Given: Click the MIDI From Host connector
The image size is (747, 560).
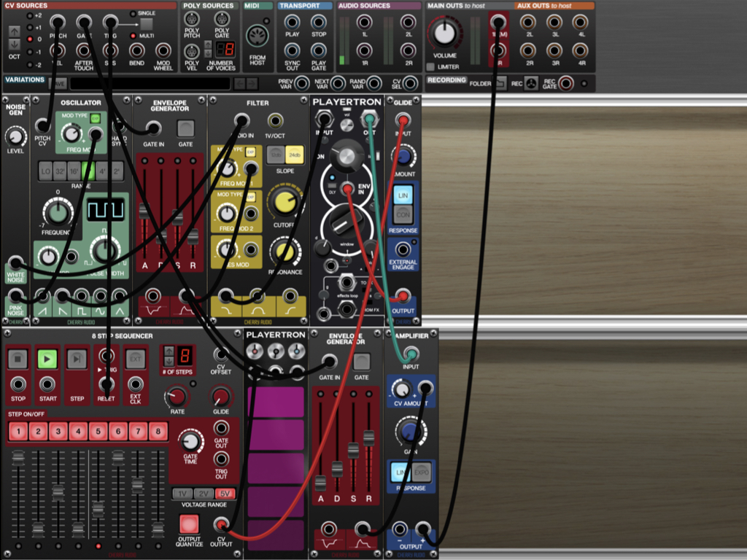Looking at the screenshot, I should (x=258, y=36).
